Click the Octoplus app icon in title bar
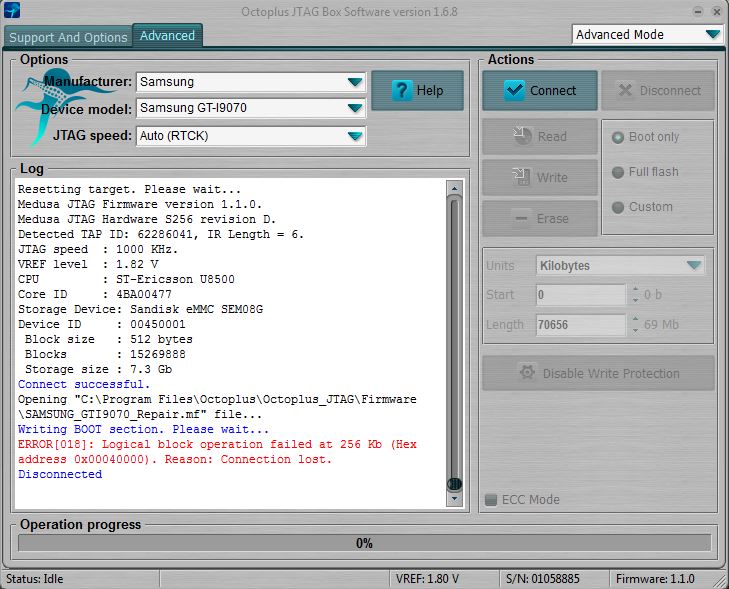 [x=12, y=10]
